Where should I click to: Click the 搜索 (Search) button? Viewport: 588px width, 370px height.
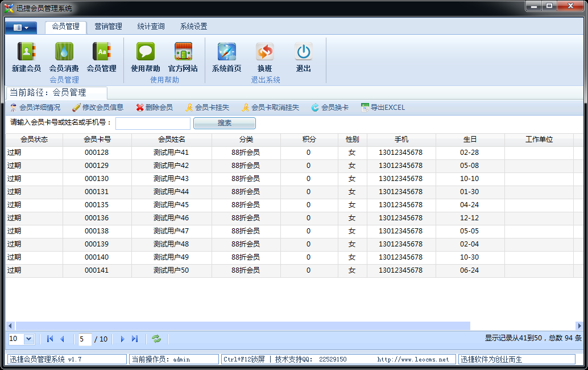click(x=224, y=123)
